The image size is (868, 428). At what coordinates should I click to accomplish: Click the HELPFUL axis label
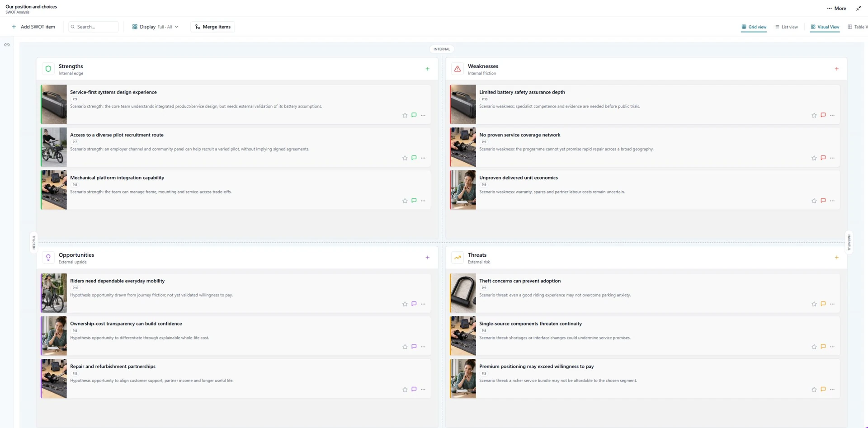(33, 242)
